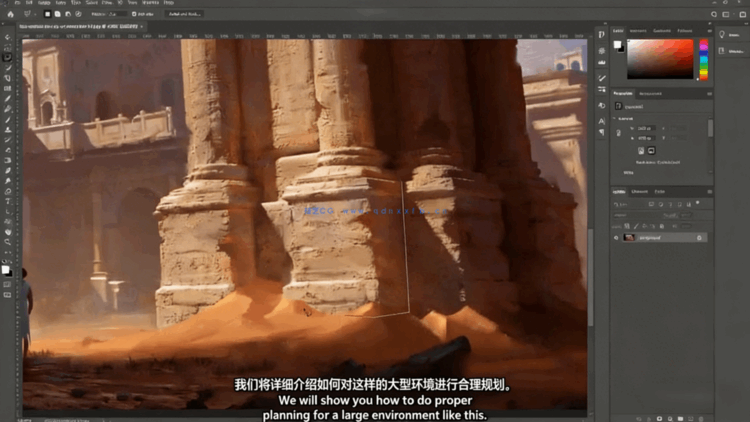
Task: Open the layer filter Kind dropdown
Action: coord(629,204)
